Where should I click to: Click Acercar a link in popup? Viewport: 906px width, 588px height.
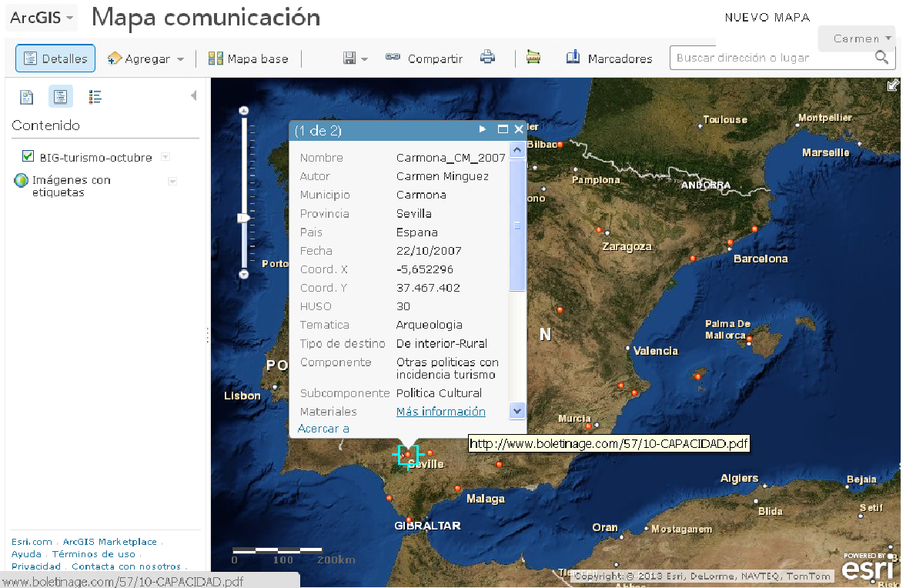pos(323,429)
